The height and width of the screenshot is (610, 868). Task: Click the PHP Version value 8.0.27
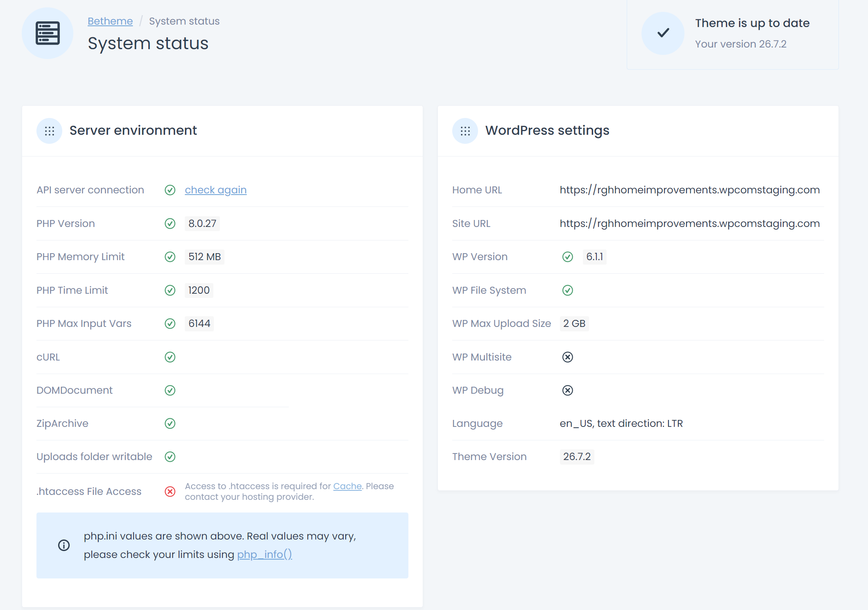click(x=202, y=224)
